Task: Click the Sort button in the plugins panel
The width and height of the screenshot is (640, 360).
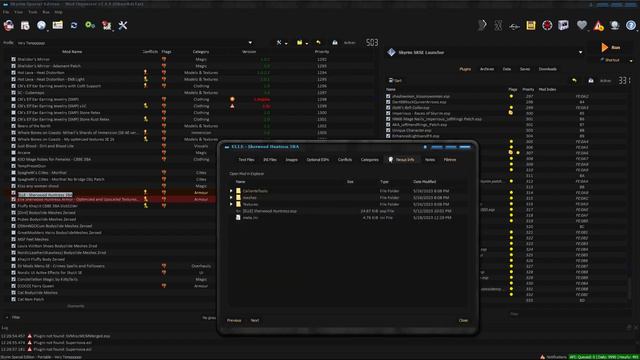Action: pos(395,80)
